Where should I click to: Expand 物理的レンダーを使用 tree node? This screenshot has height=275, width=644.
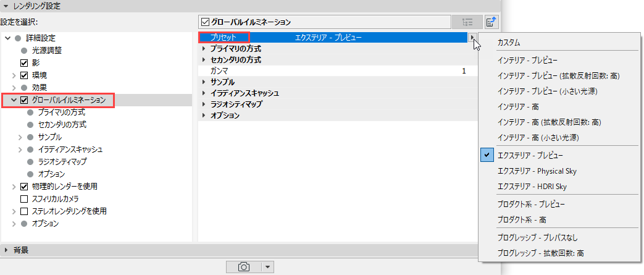tap(14, 187)
